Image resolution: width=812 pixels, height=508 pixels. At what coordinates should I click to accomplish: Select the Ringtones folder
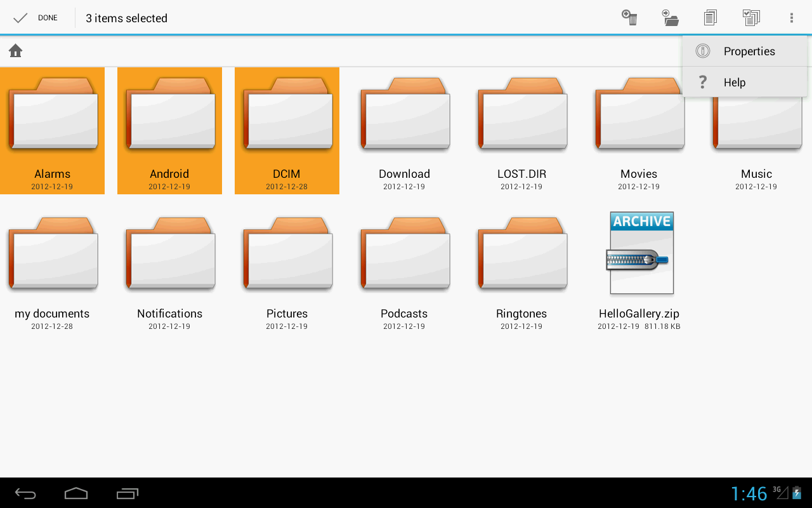tap(521, 271)
